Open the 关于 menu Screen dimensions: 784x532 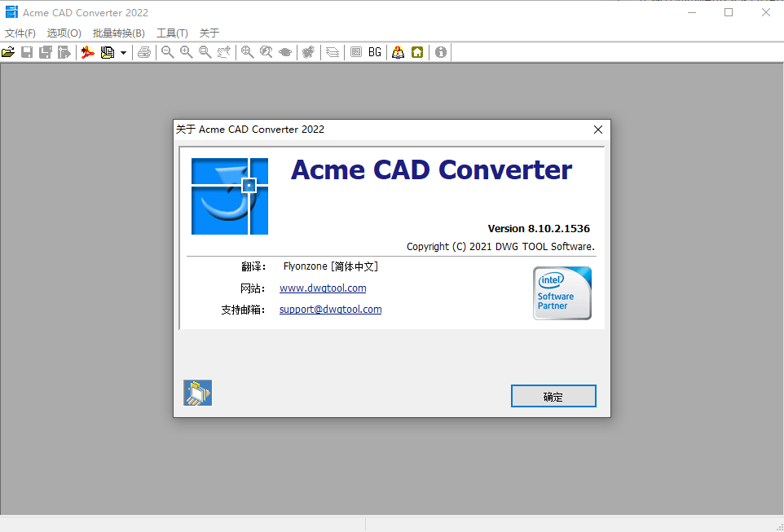(x=209, y=33)
